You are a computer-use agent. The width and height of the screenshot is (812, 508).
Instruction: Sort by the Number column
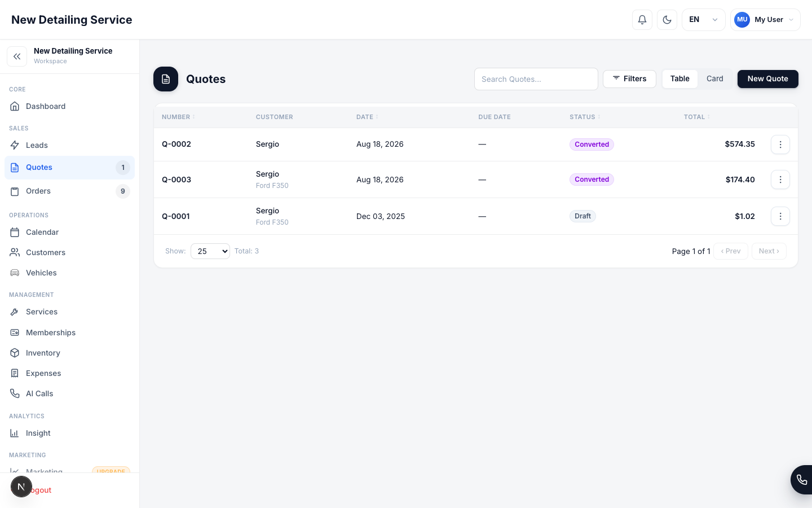pos(178,117)
